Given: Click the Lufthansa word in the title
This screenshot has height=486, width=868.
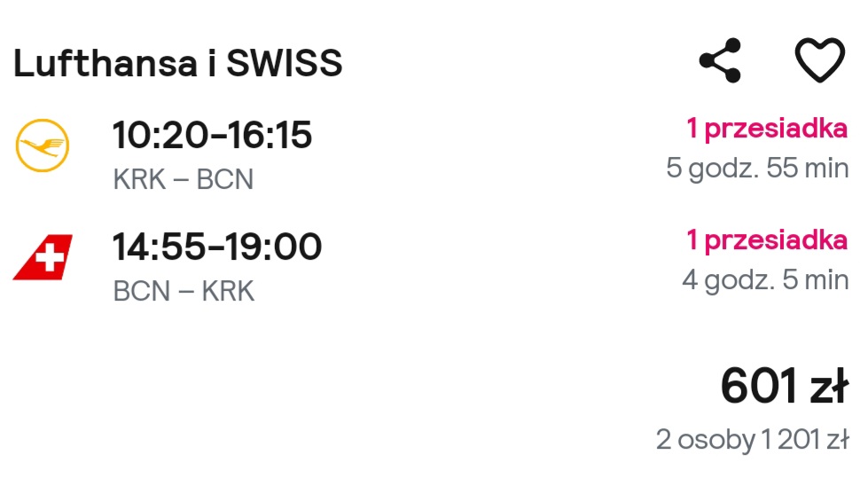Looking at the screenshot, I should (x=106, y=63).
